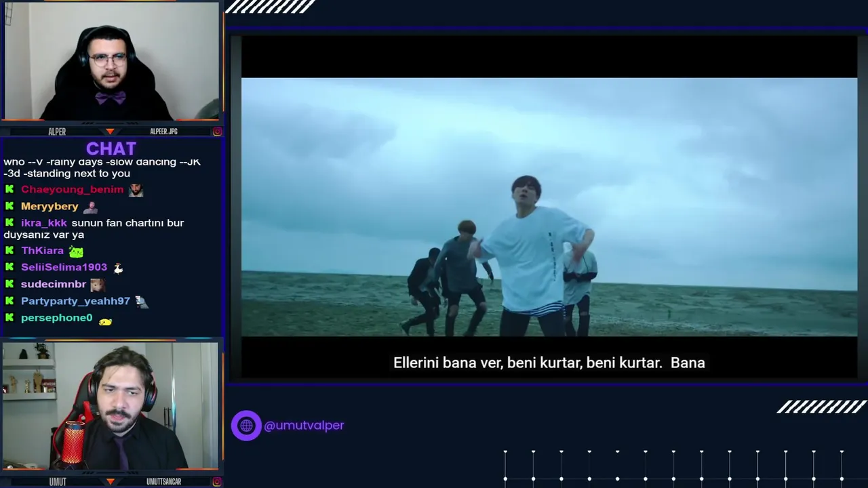
Task: Click the Instagram icon next to ALPEER.JPG
Action: (217, 131)
